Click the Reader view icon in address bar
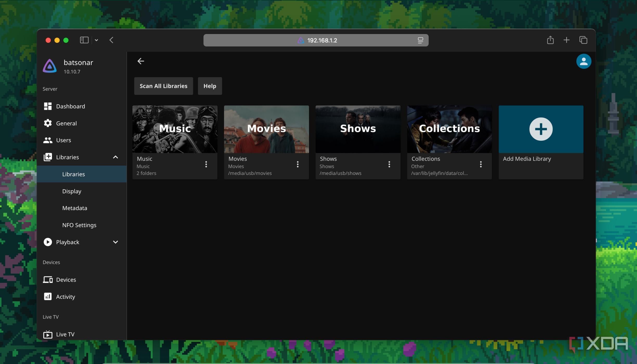 coord(420,40)
